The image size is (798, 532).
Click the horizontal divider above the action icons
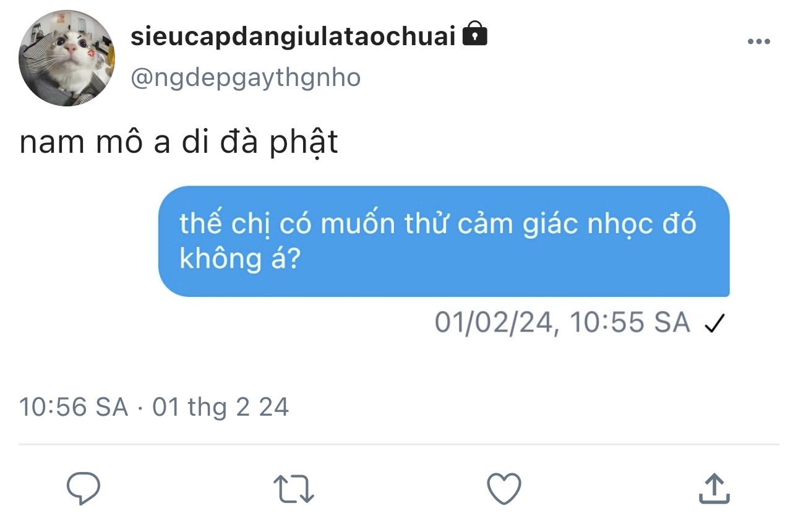click(x=399, y=444)
